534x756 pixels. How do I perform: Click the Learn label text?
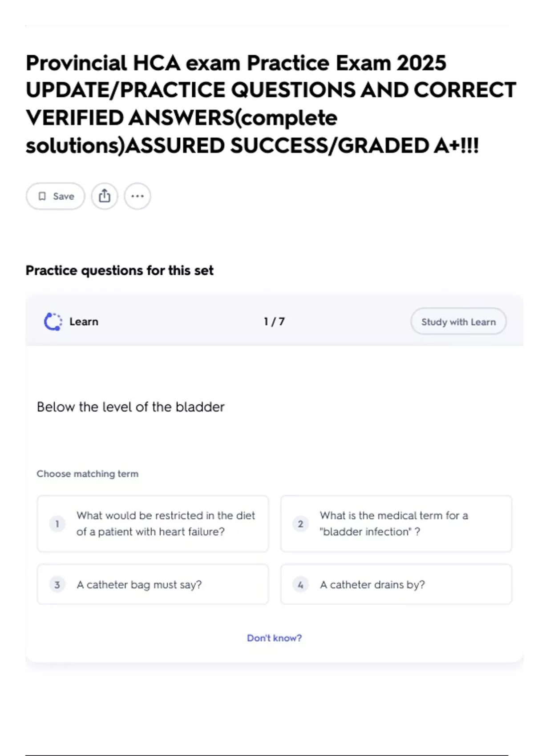[84, 322]
